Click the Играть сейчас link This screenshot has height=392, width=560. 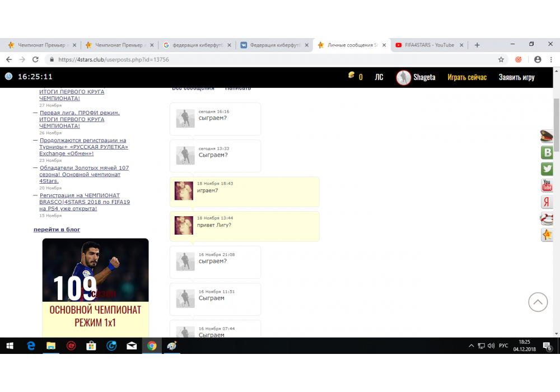(467, 77)
